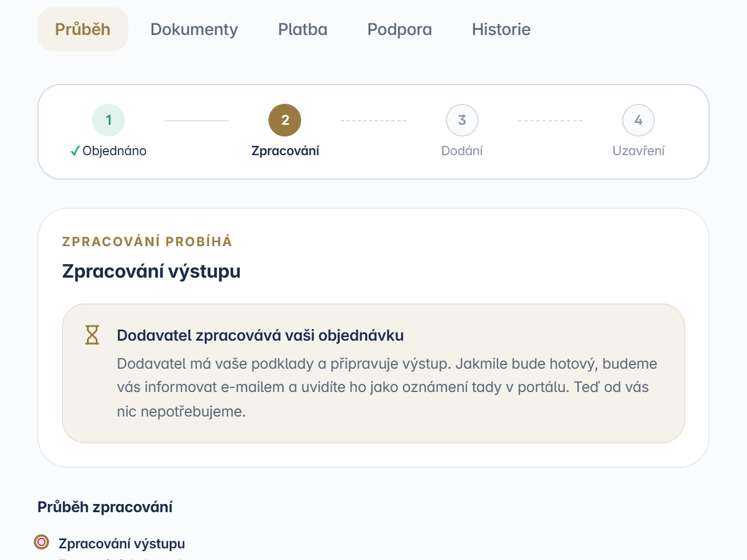Switch to the Dokumenty tab

(194, 29)
